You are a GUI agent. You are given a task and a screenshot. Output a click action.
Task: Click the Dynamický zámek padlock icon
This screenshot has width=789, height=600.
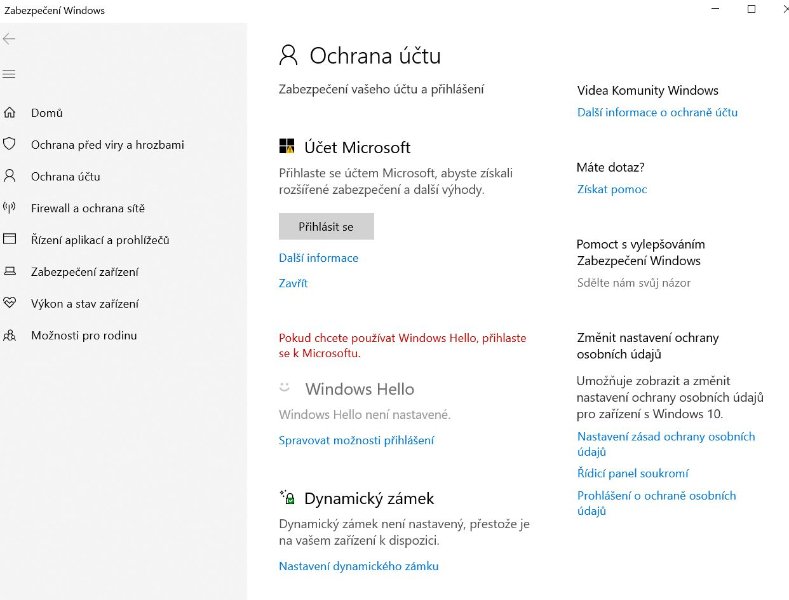pyautogui.click(x=287, y=497)
